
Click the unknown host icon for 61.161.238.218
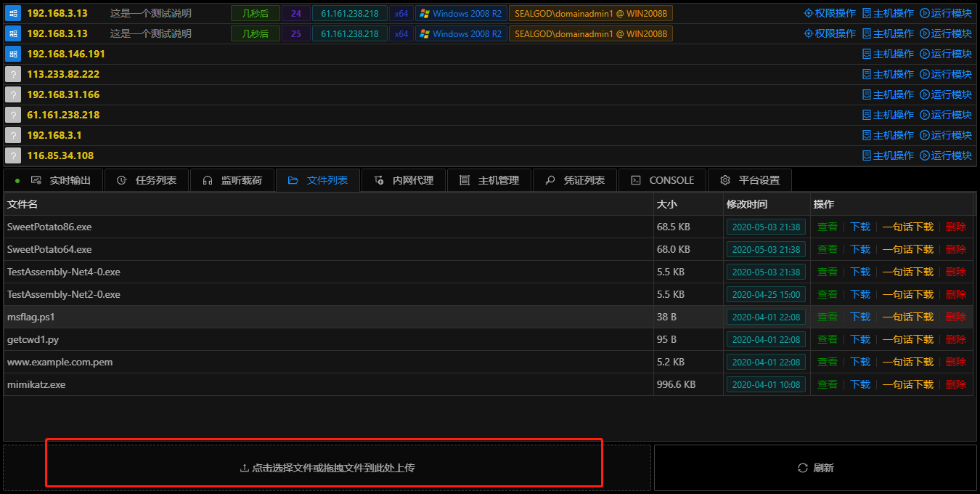(x=12, y=115)
